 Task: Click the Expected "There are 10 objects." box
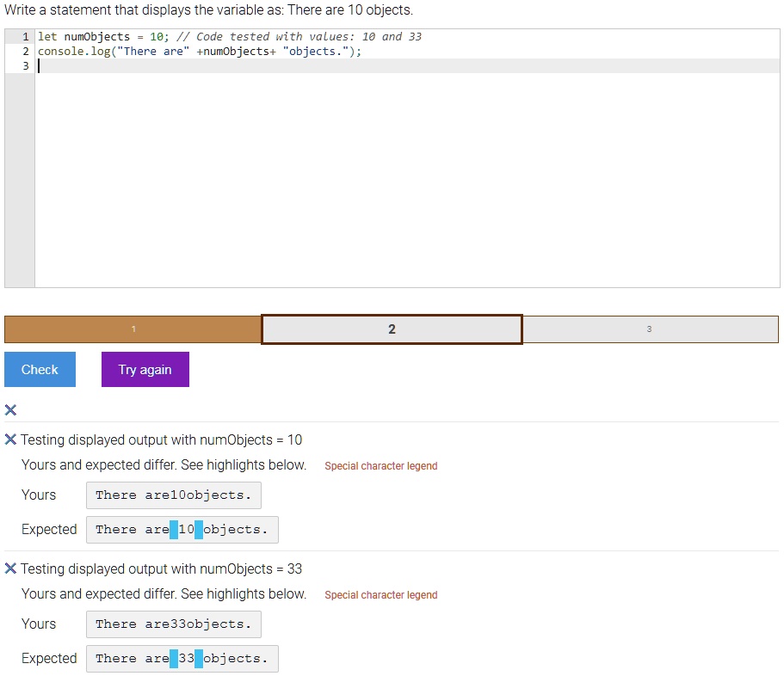pos(182,530)
